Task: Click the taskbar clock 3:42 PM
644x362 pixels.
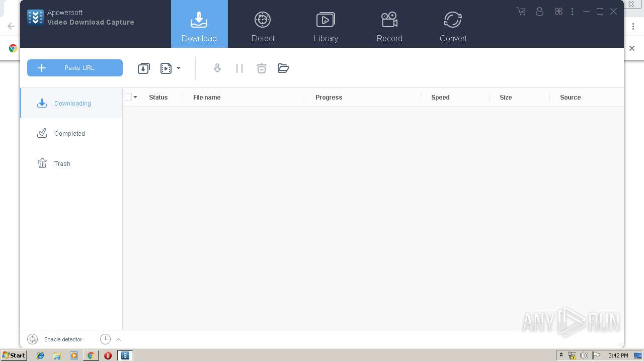Action: [618, 355]
